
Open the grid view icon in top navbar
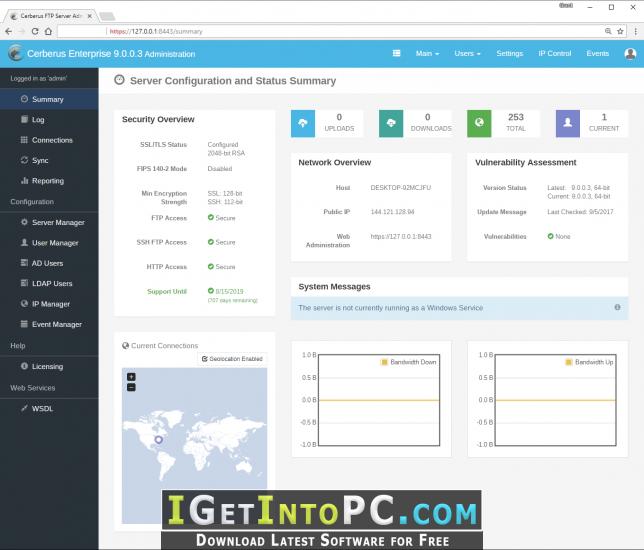click(396, 53)
